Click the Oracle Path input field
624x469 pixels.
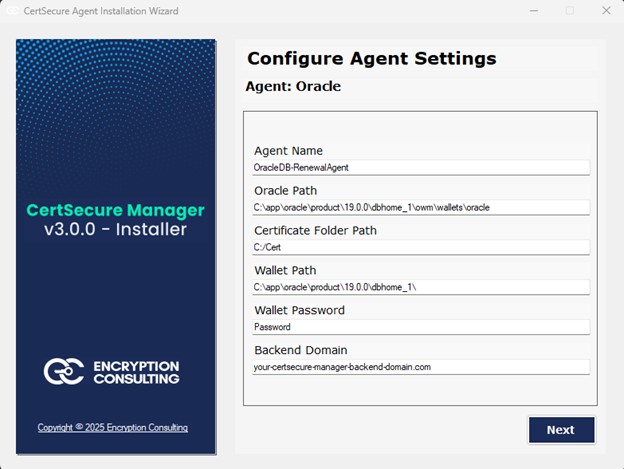click(x=421, y=207)
